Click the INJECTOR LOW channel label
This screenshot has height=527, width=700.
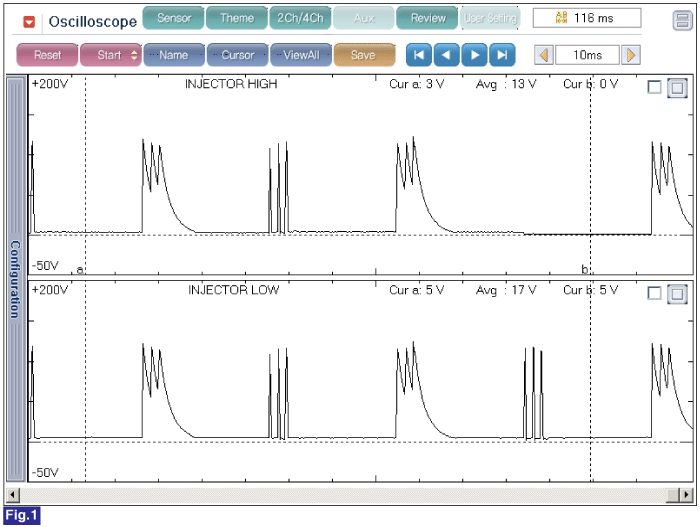tap(233, 290)
